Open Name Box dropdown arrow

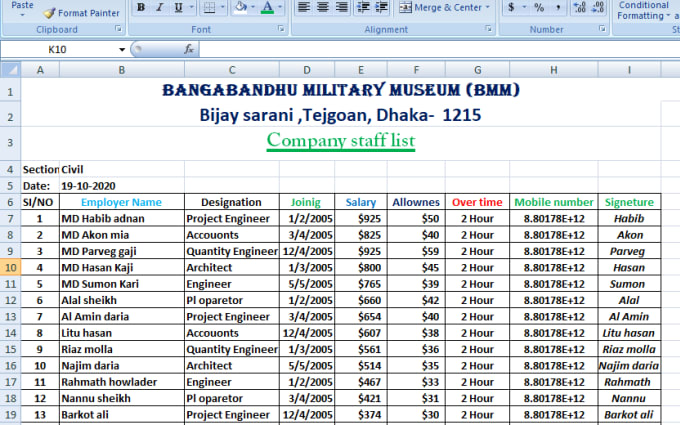point(122,49)
